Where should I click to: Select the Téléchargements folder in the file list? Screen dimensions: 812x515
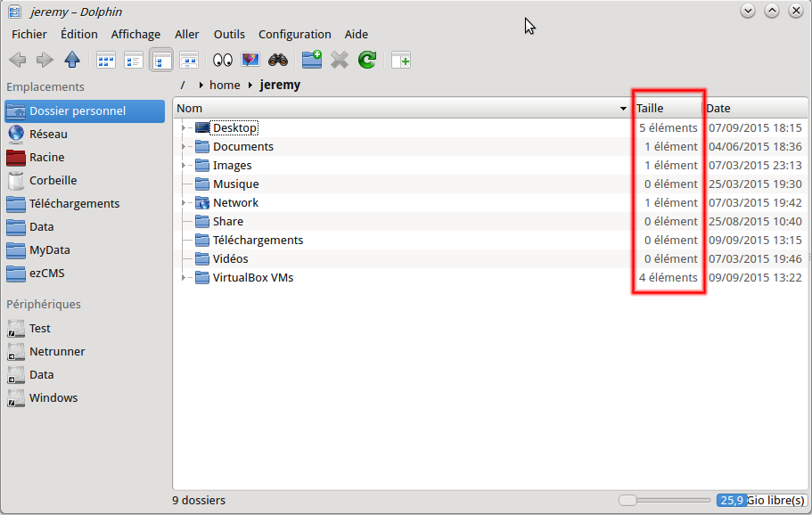(x=258, y=241)
